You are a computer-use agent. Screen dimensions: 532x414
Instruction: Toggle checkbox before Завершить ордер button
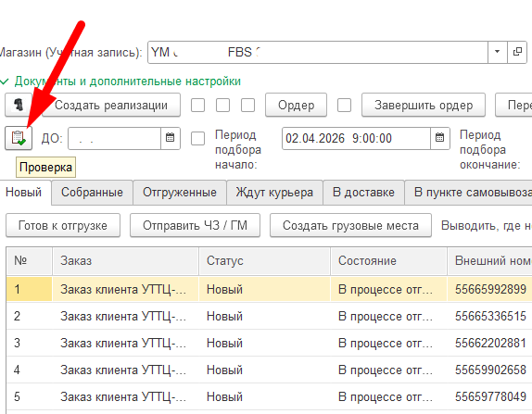point(344,105)
